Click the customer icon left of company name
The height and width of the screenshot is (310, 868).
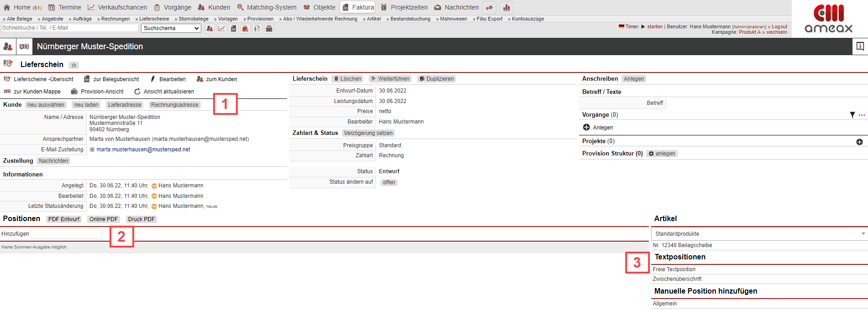(8, 46)
